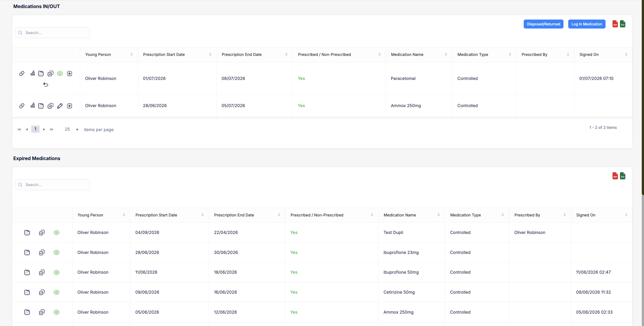The image size is (644, 326).
Task: Go to the first page of results
Action: [x=19, y=129]
